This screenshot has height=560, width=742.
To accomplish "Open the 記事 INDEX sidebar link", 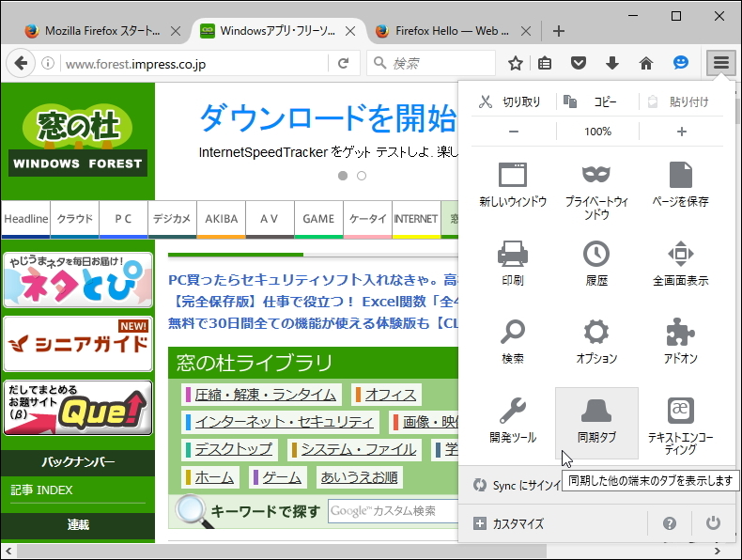I will point(41,490).
